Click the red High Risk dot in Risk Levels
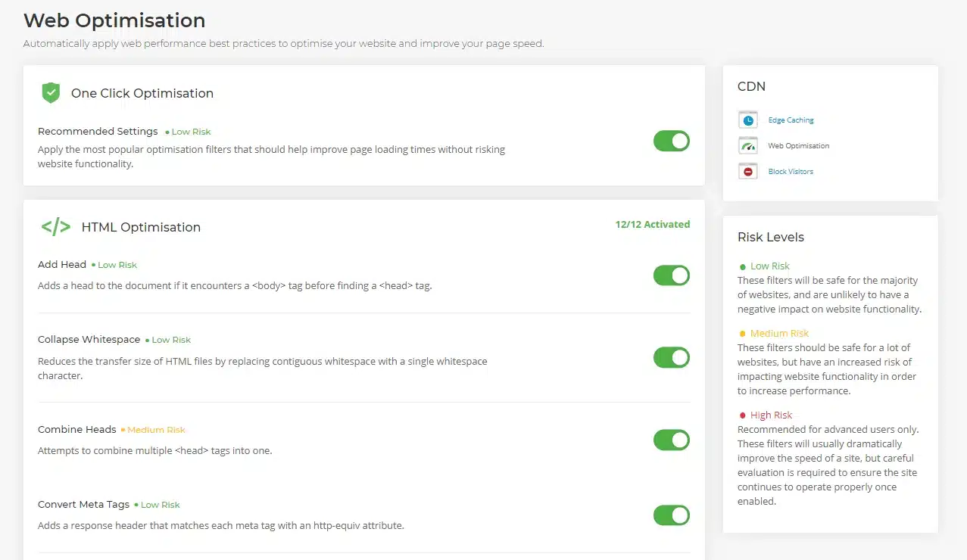This screenshot has width=967, height=560. point(743,415)
